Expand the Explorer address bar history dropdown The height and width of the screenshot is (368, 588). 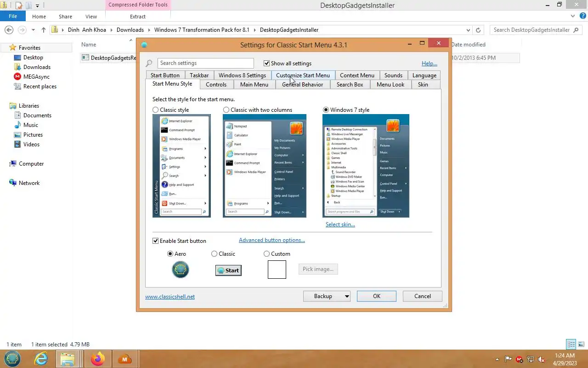tap(468, 30)
